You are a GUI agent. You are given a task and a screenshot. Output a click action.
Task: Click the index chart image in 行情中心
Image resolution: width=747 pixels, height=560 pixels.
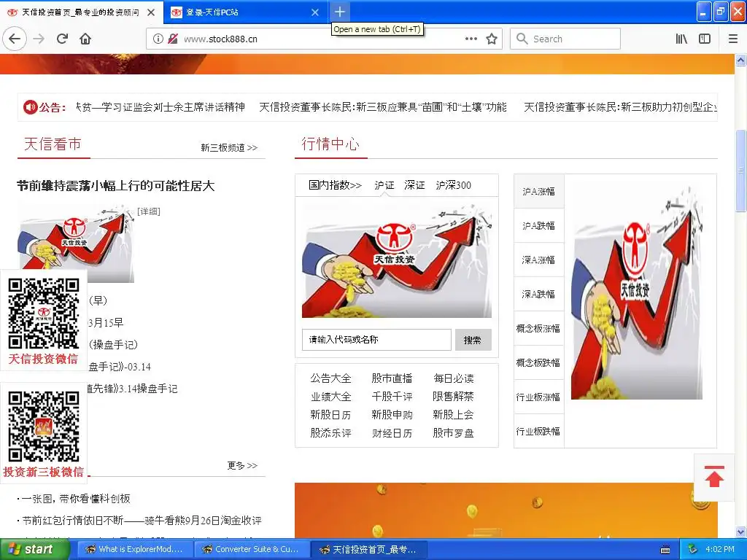[397, 260]
